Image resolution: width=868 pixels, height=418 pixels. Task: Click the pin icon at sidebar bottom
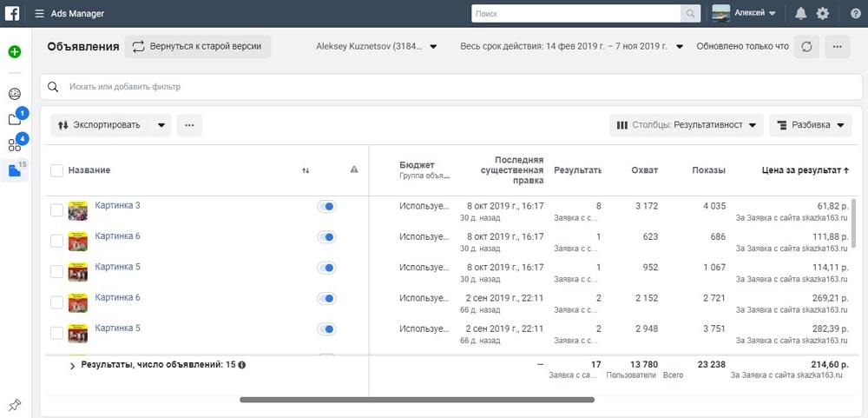coord(15,405)
